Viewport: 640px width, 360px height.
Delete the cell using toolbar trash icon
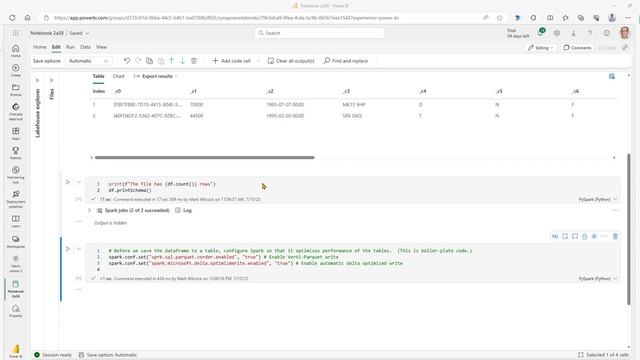click(x=194, y=61)
